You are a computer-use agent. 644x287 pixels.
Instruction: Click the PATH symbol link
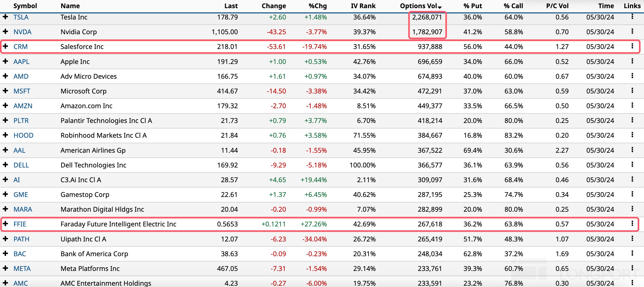click(21, 239)
